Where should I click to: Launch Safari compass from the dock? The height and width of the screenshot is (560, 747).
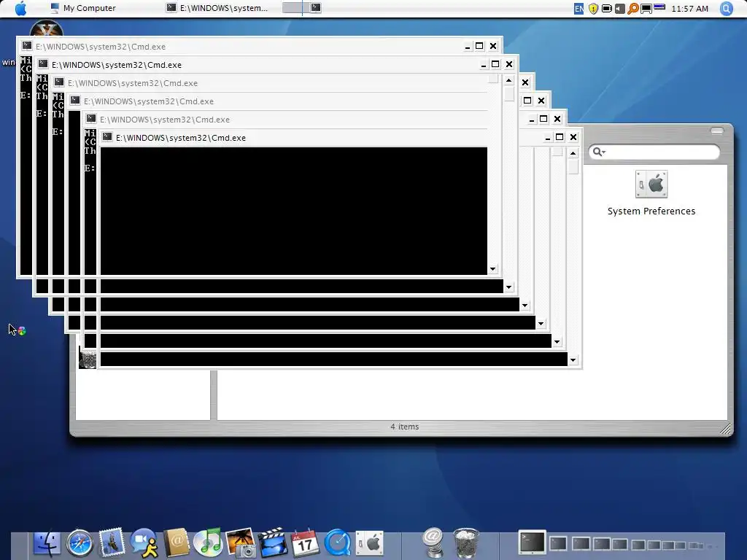point(79,542)
